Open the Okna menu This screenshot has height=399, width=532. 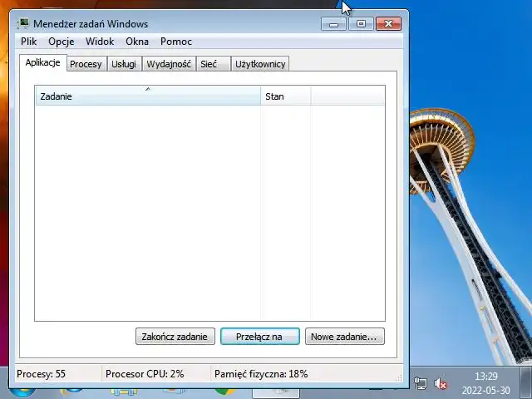[x=137, y=42]
